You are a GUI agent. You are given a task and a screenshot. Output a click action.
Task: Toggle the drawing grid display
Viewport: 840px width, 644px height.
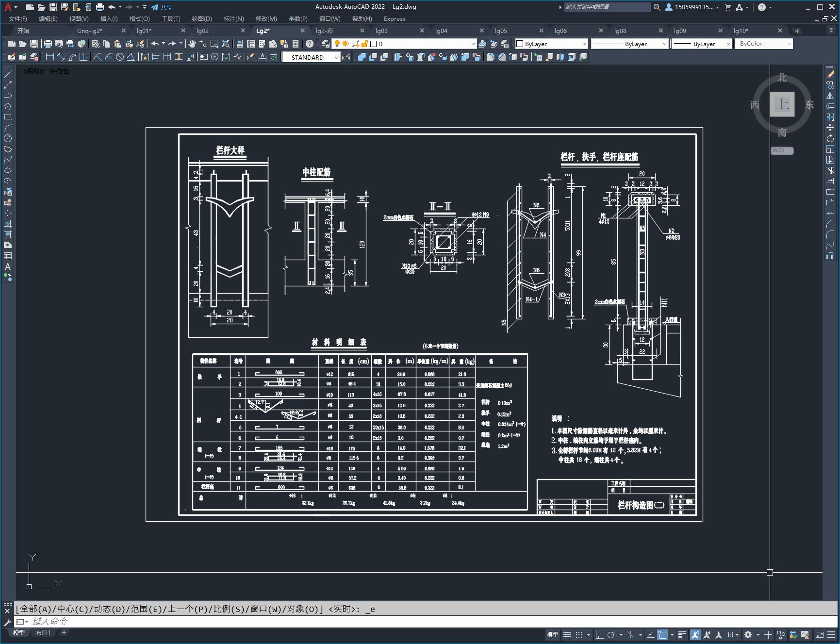[567, 635]
